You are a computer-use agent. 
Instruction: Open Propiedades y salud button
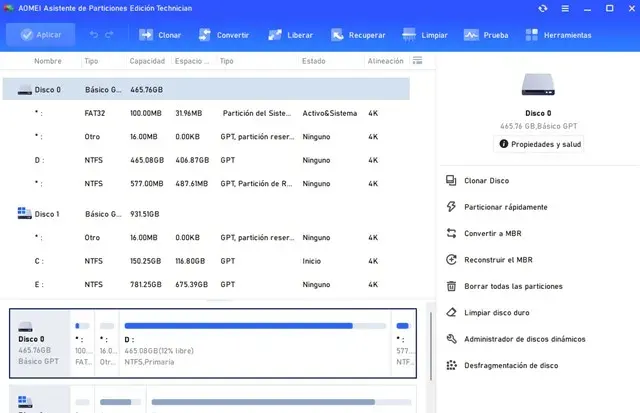(539, 144)
